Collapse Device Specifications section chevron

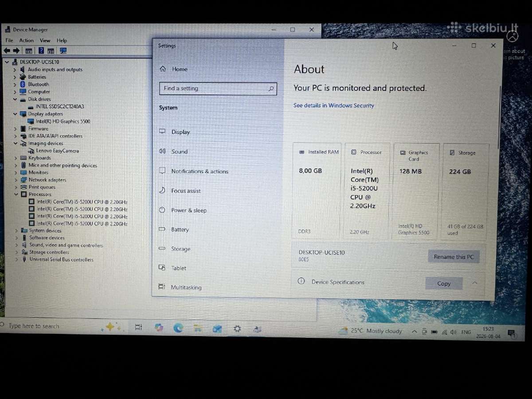pyautogui.click(x=475, y=283)
